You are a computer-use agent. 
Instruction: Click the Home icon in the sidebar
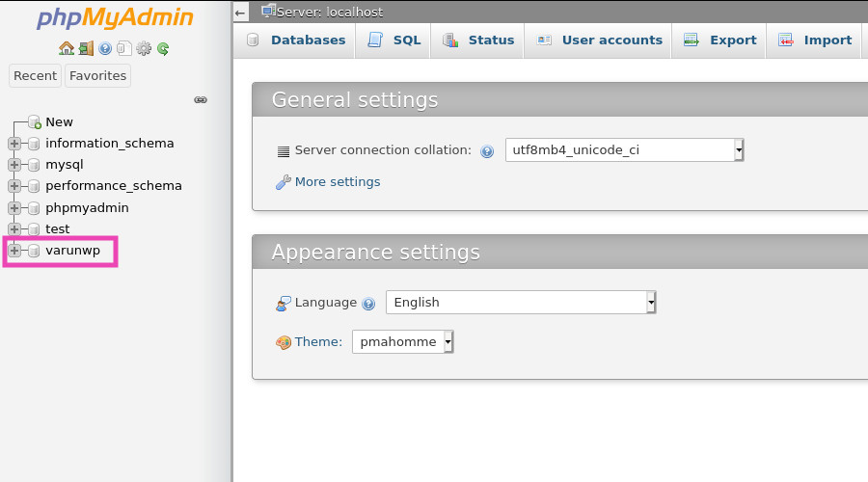coord(66,48)
